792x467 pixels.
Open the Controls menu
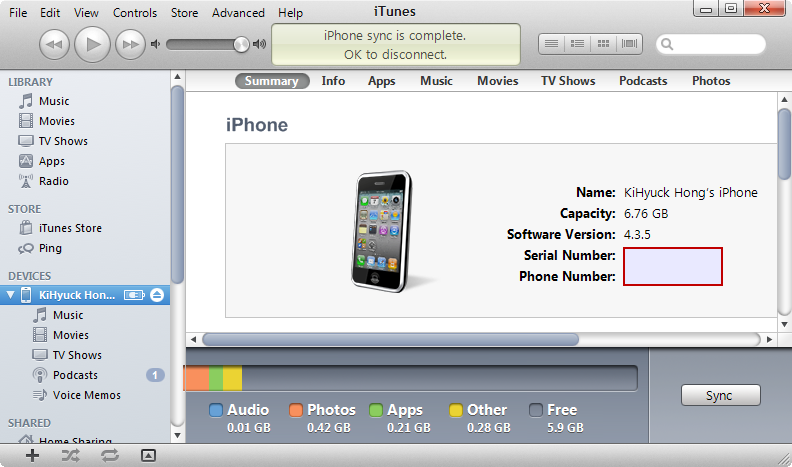point(135,13)
